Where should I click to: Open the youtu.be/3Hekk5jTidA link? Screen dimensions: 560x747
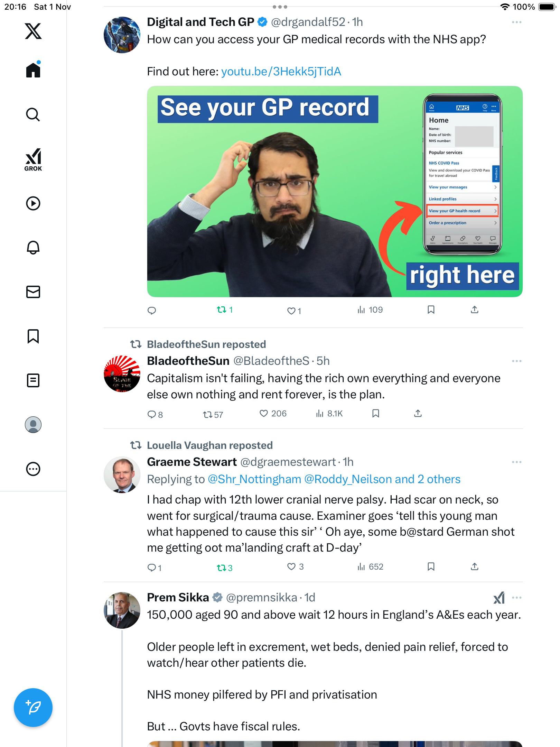tap(281, 72)
